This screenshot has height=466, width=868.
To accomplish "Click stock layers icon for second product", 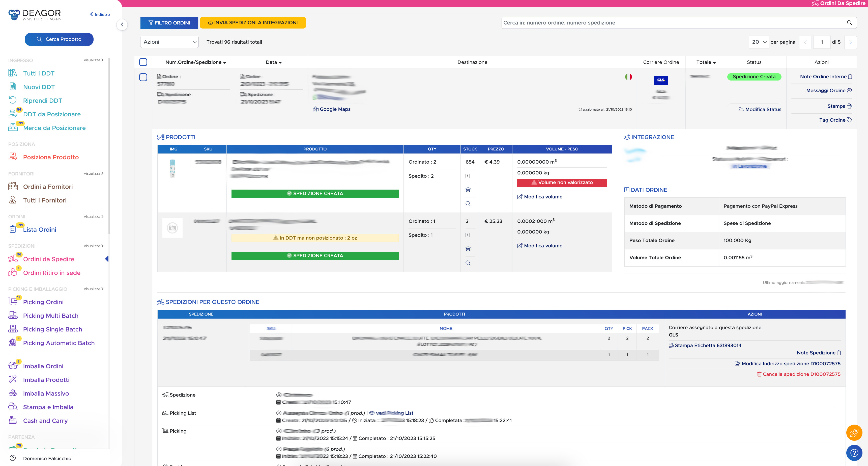I will click(x=468, y=249).
